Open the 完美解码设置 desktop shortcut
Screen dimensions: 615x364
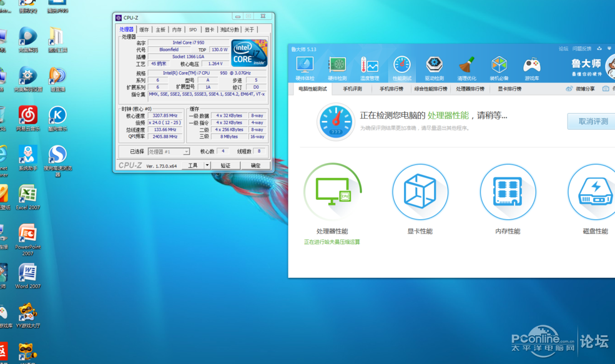coord(28,79)
